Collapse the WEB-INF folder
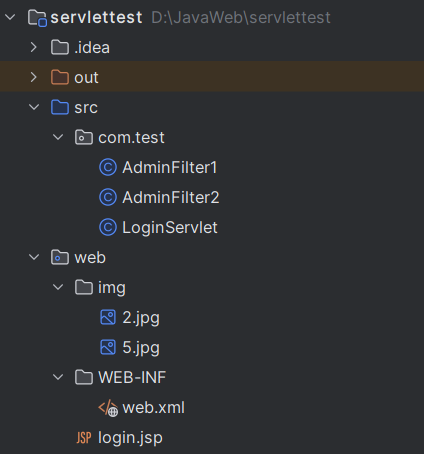 point(58,377)
